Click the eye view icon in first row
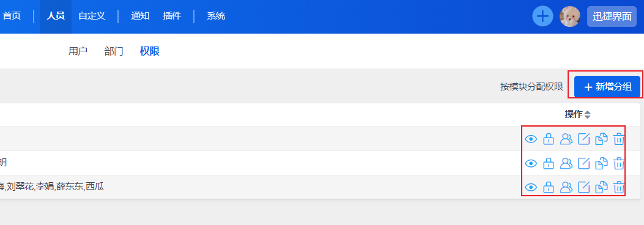The height and width of the screenshot is (225, 644). (531, 139)
